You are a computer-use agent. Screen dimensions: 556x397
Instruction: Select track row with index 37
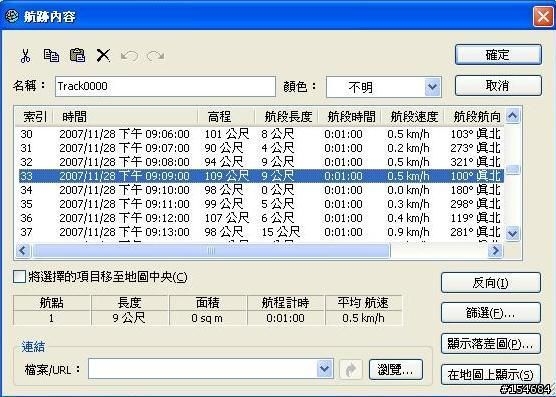click(x=261, y=232)
